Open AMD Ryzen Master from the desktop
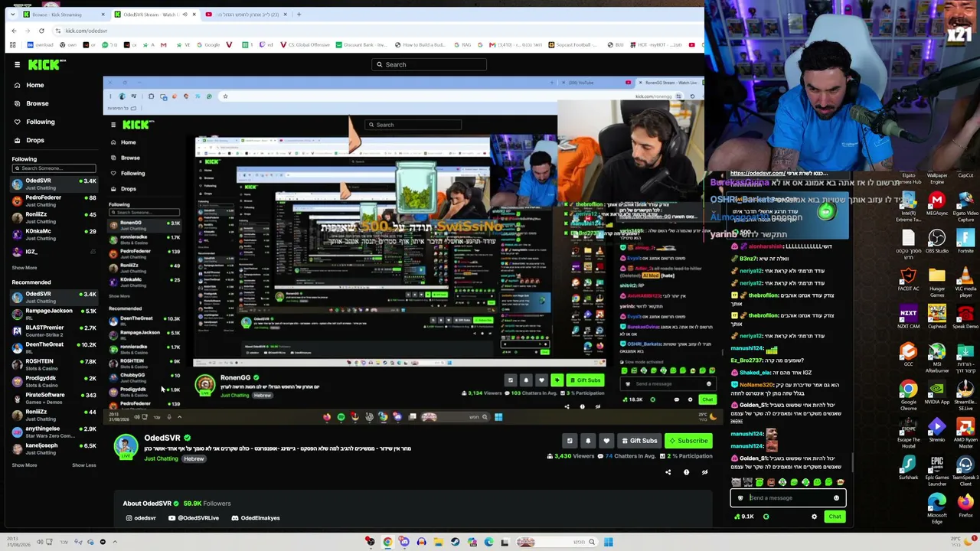 pyautogui.click(x=965, y=433)
